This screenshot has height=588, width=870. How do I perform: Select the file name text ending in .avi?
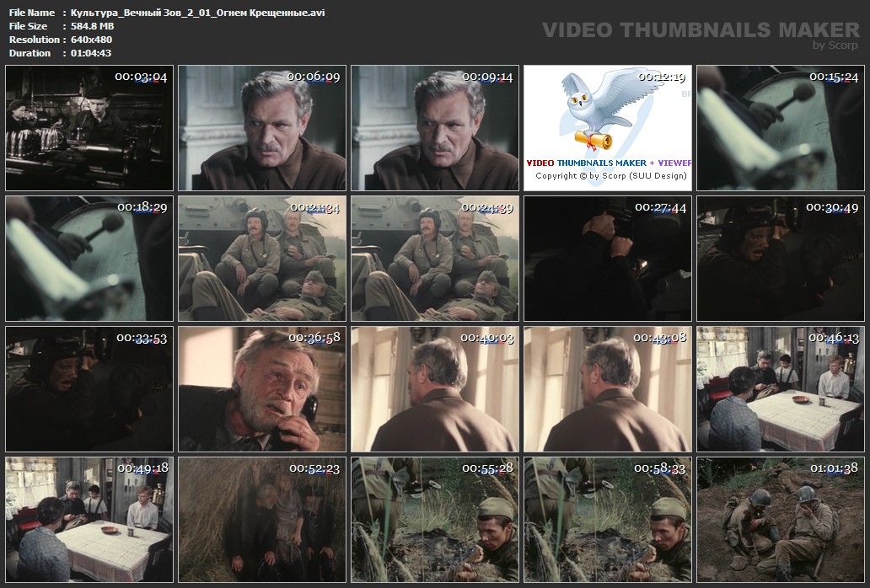coord(198,13)
